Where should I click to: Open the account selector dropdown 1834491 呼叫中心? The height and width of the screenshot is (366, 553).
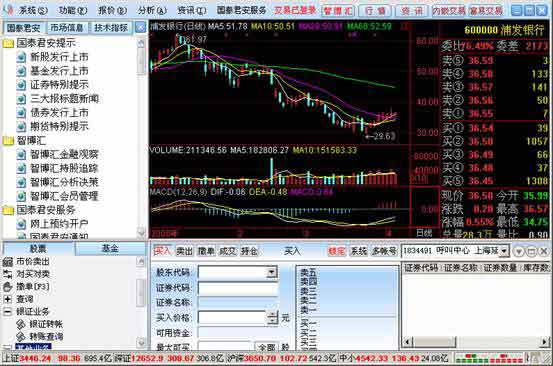pyautogui.click(x=504, y=251)
